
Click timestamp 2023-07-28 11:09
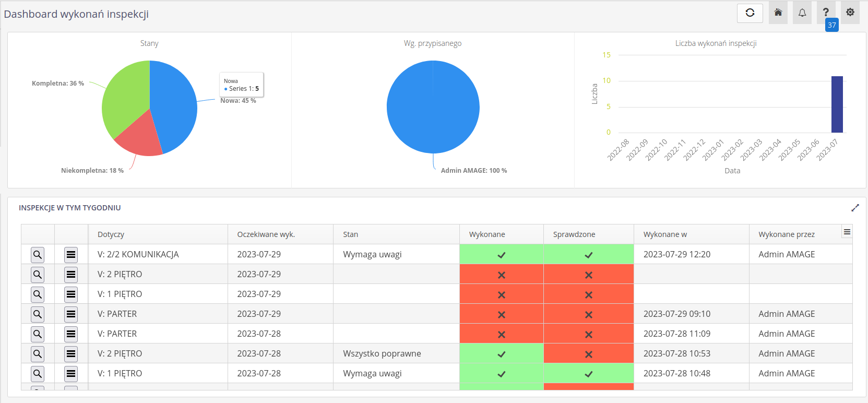click(x=677, y=334)
